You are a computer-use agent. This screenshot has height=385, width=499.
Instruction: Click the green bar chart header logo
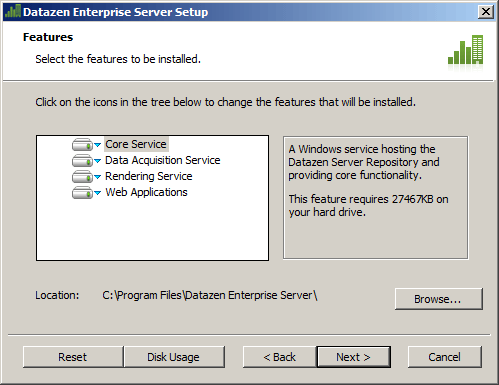point(465,50)
